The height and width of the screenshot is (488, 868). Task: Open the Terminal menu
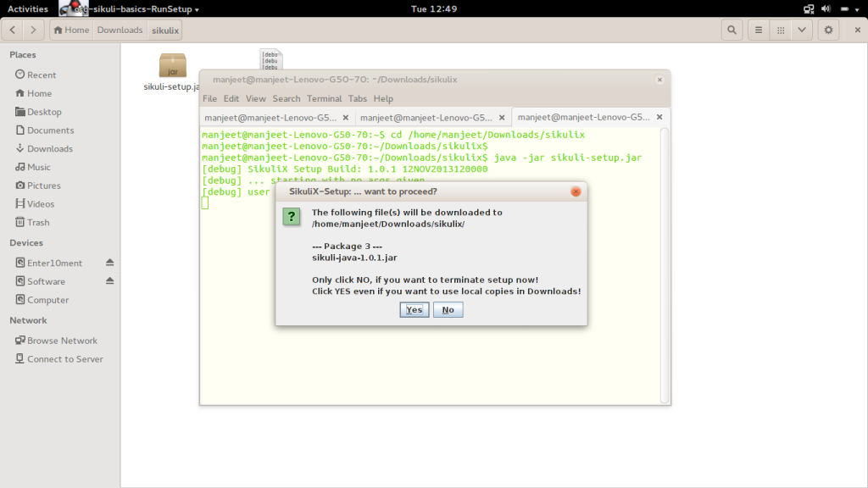[325, 98]
